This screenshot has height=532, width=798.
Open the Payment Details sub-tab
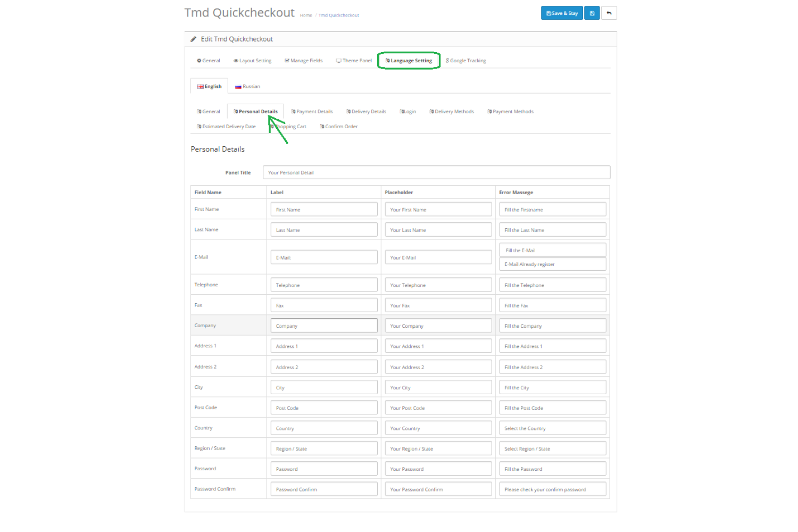click(x=312, y=112)
